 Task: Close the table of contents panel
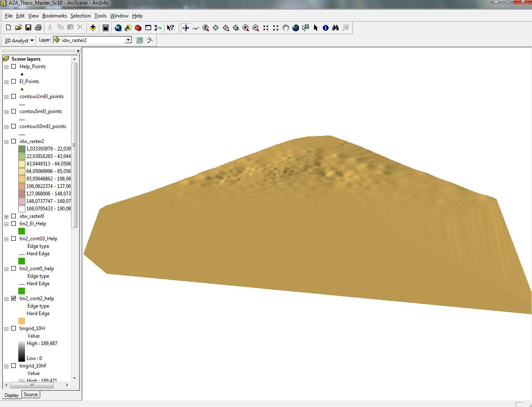[x=78, y=51]
